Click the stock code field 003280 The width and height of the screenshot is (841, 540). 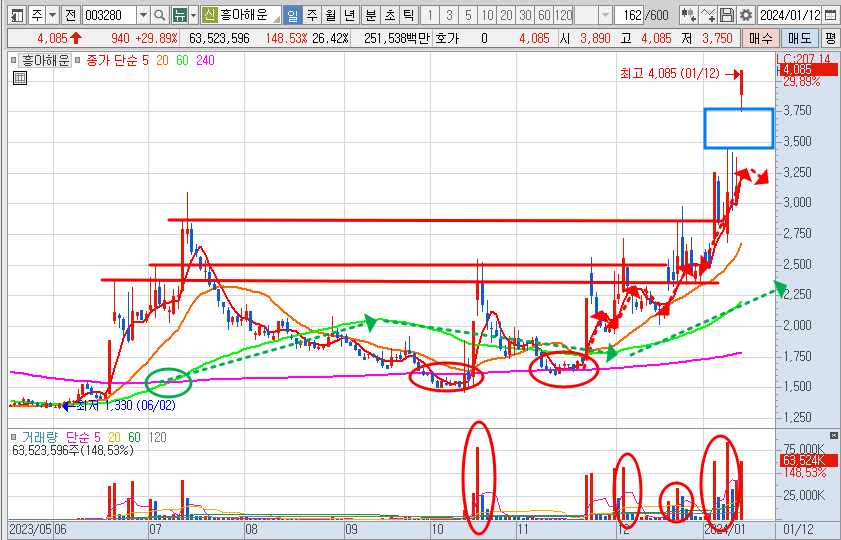click(x=109, y=15)
